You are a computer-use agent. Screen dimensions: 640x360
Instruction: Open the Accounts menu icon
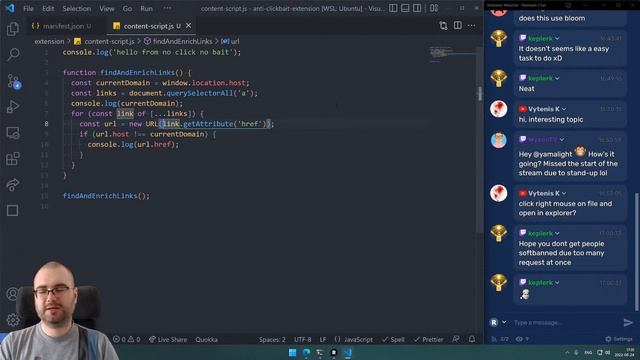point(12,294)
